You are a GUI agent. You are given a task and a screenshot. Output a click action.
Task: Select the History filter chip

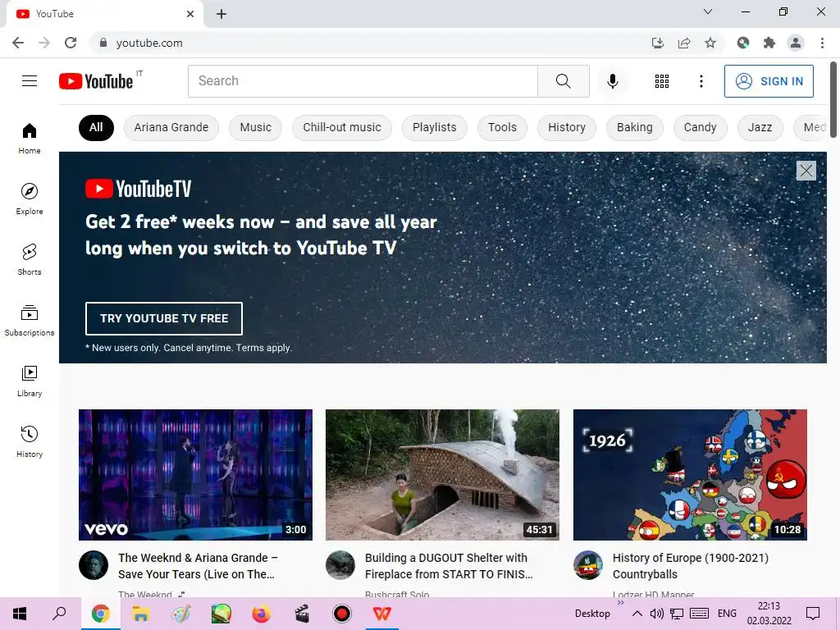point(567,127)
